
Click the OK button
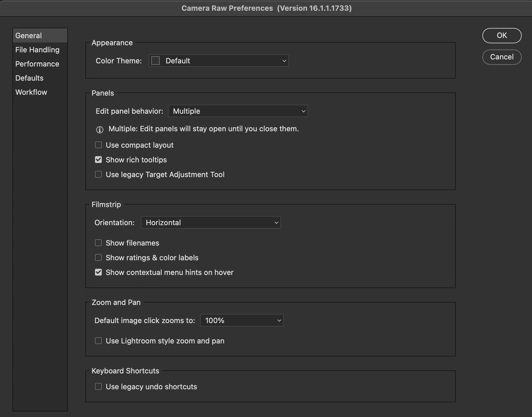point(502,35)
